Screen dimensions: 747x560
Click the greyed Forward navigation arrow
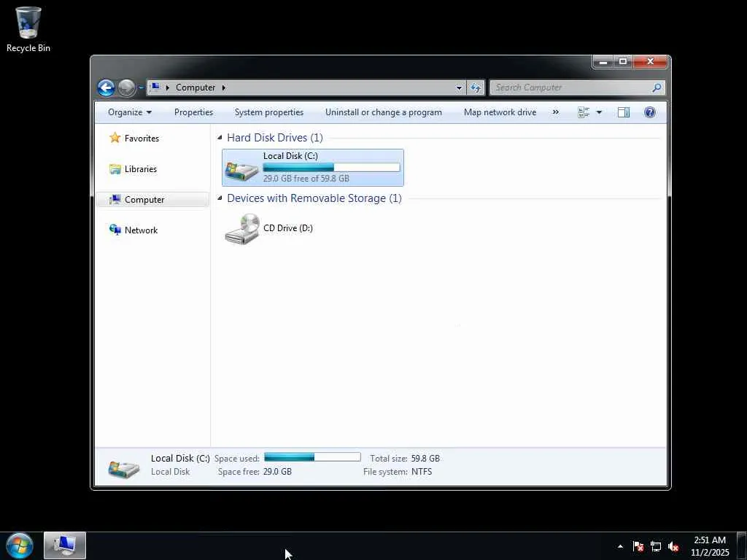coord(126,87)
